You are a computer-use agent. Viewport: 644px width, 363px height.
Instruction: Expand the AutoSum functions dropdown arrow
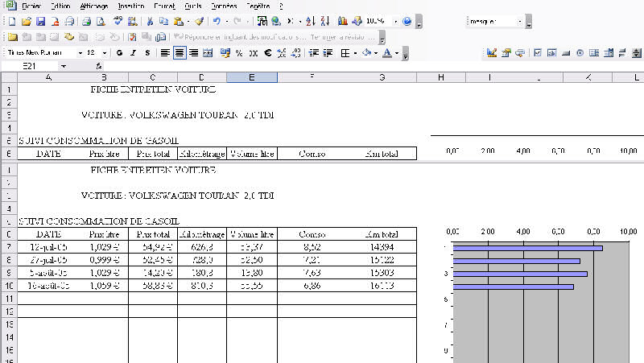point(299,21)
